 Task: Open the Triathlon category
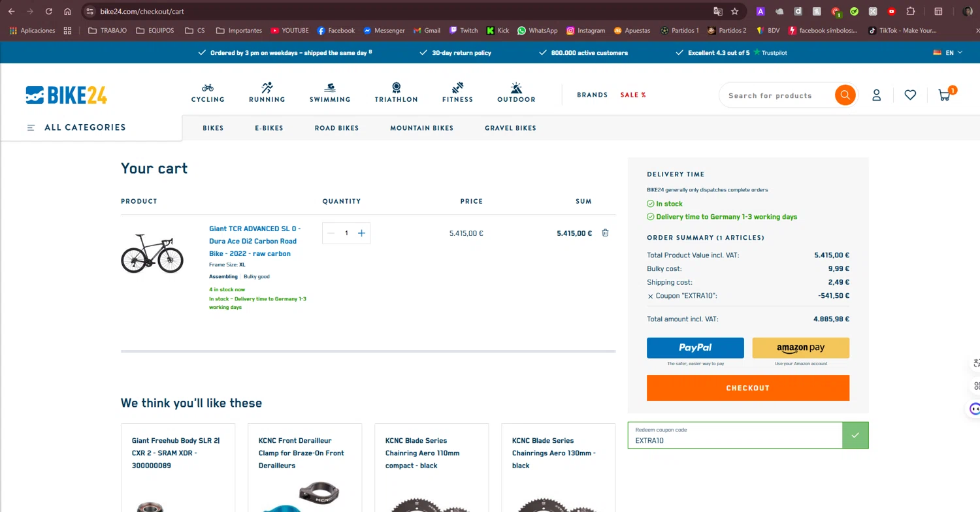click(396, 93)
